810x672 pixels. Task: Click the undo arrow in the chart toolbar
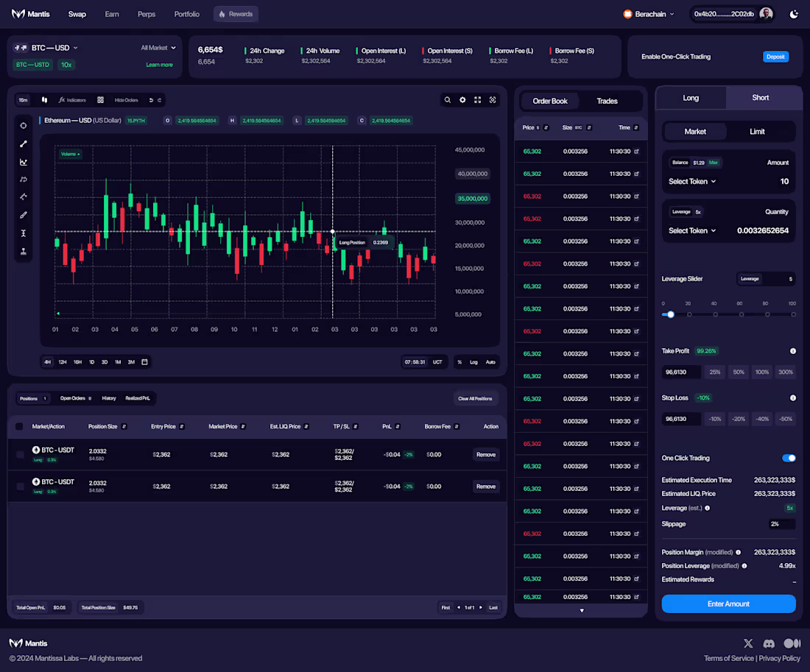[150, 100]
